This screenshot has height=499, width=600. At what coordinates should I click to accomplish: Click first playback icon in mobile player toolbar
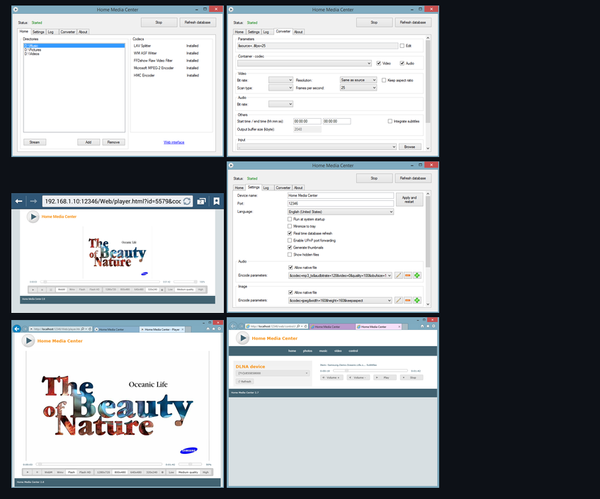33,290
